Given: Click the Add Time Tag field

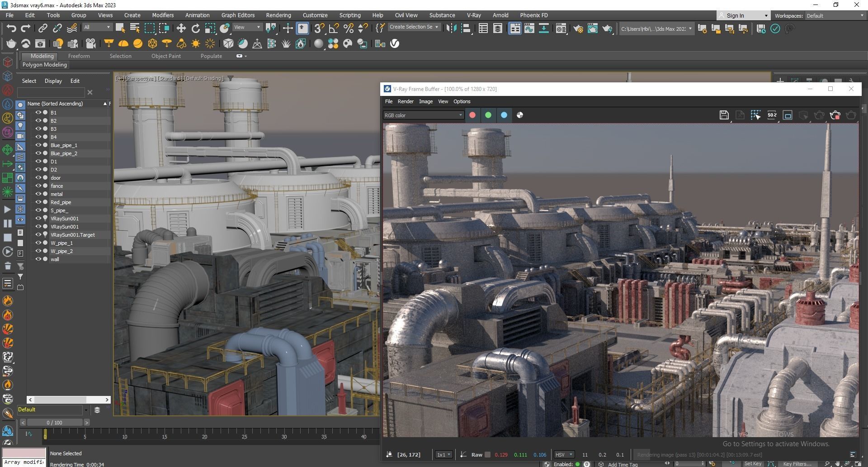Looking at the screenshot, I should pos(623,464).
